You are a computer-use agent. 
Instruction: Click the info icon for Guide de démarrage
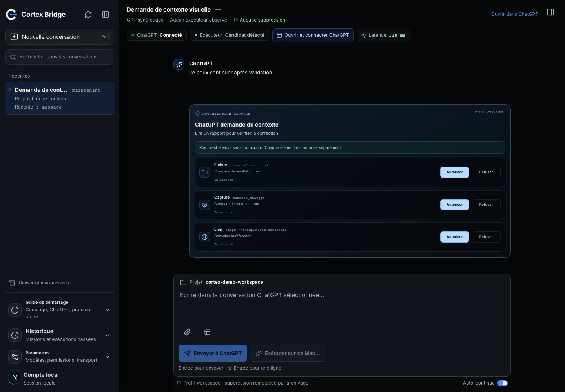tap(15, 310)
